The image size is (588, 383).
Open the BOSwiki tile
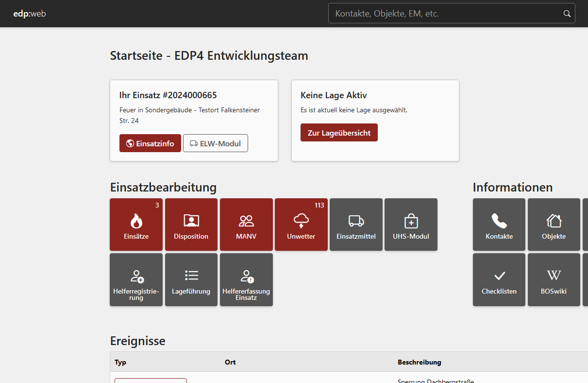(554, 279)
